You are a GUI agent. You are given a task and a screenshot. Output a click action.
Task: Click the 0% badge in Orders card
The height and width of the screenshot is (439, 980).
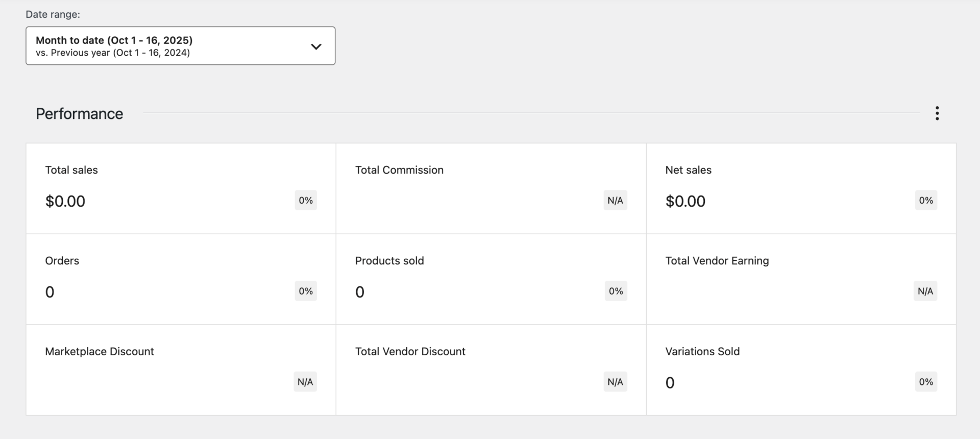click(306, 291)
